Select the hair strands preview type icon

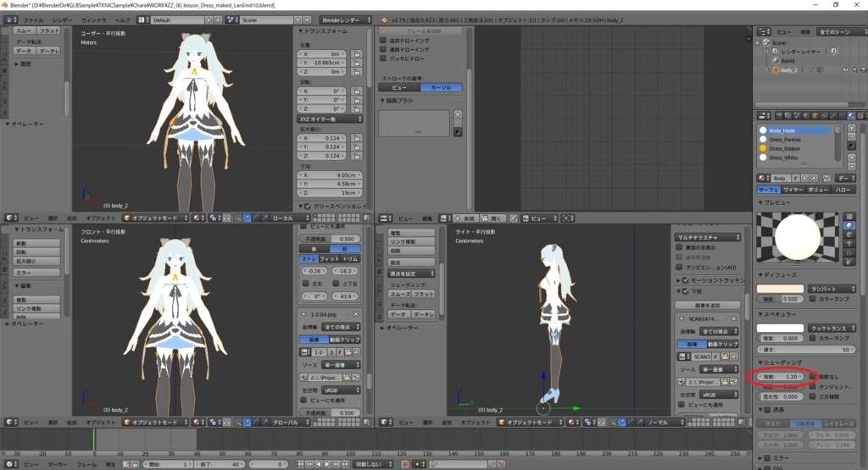(x=849, y=252)
